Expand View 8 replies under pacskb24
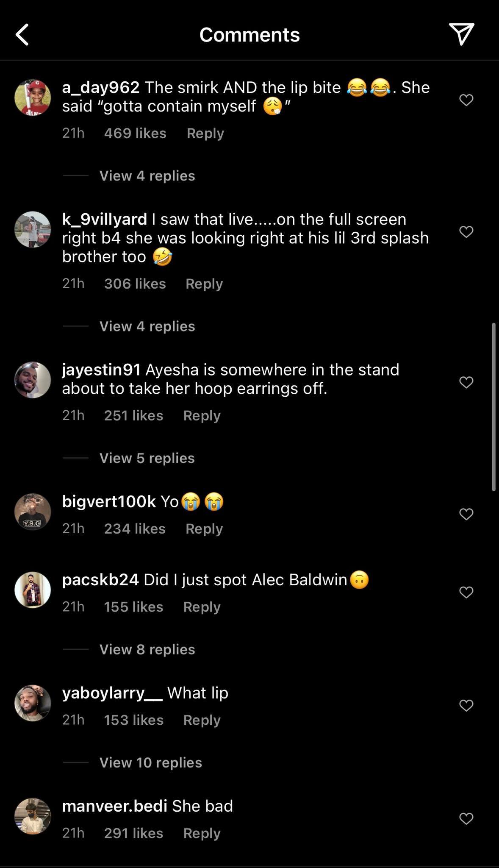Viewport: 499px width, 868px height. point(147,649)
